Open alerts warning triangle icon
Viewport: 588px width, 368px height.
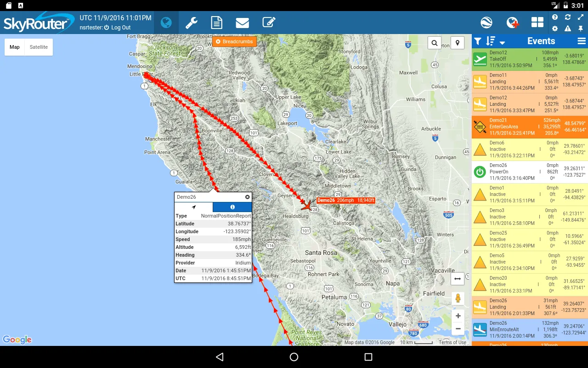[x=568, y=29]
